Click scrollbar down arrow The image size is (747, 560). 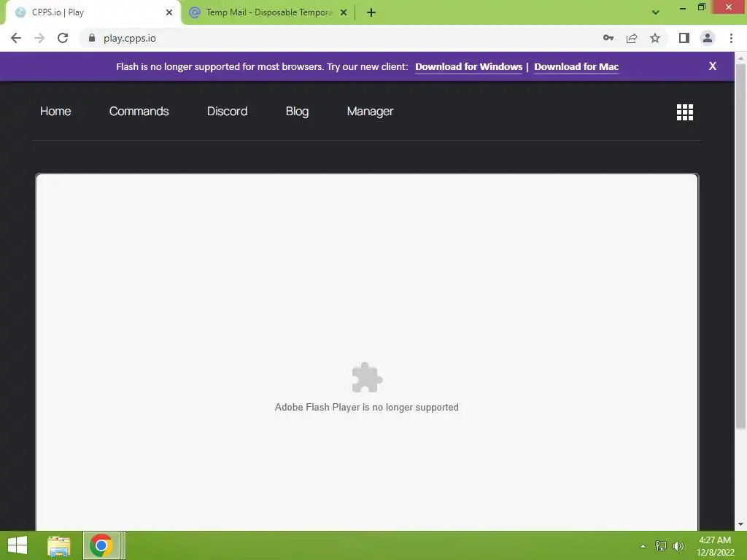pyautogui.click(x=740, y=524)
